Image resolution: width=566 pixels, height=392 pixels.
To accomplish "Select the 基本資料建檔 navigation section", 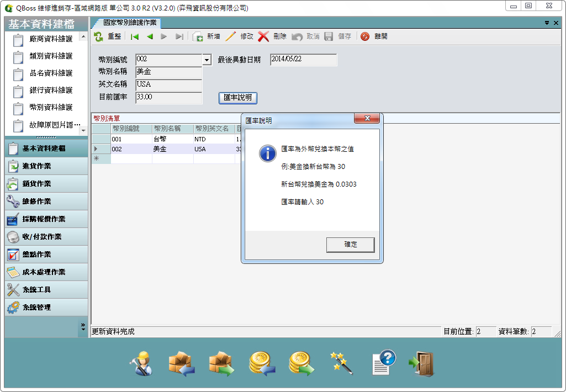I will tap(46, 149).
